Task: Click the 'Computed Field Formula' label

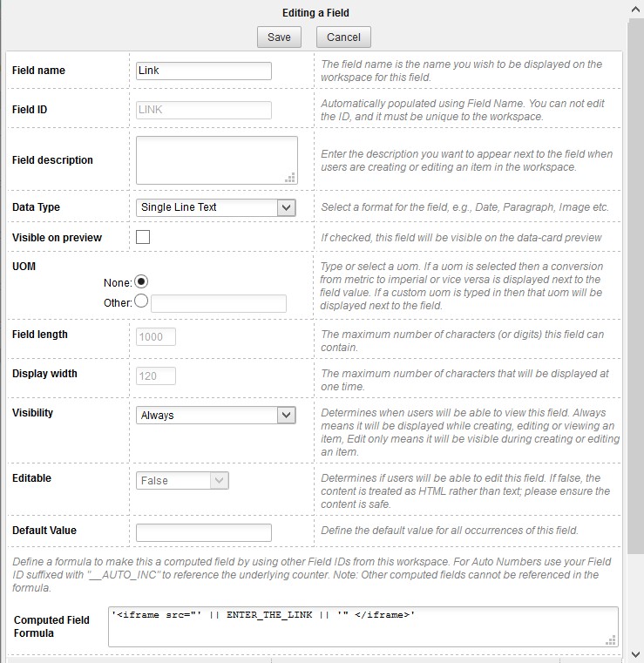Action: point(51,626)
